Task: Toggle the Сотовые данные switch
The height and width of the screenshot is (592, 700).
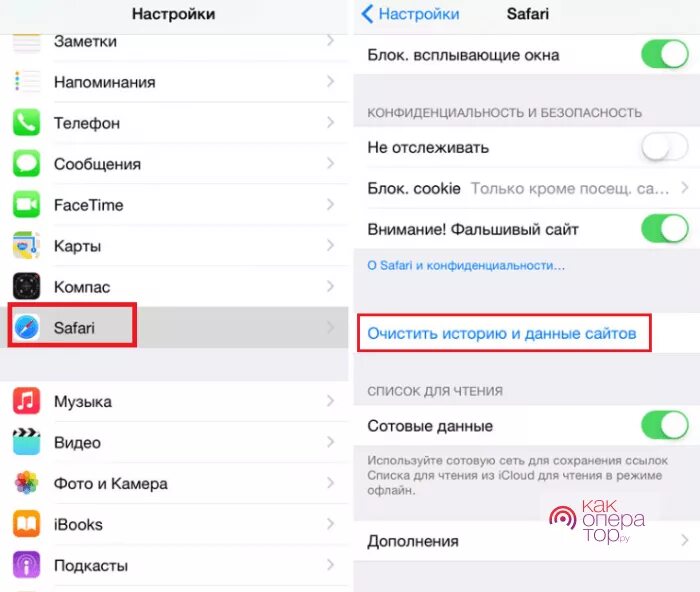Action: (665, 425)
